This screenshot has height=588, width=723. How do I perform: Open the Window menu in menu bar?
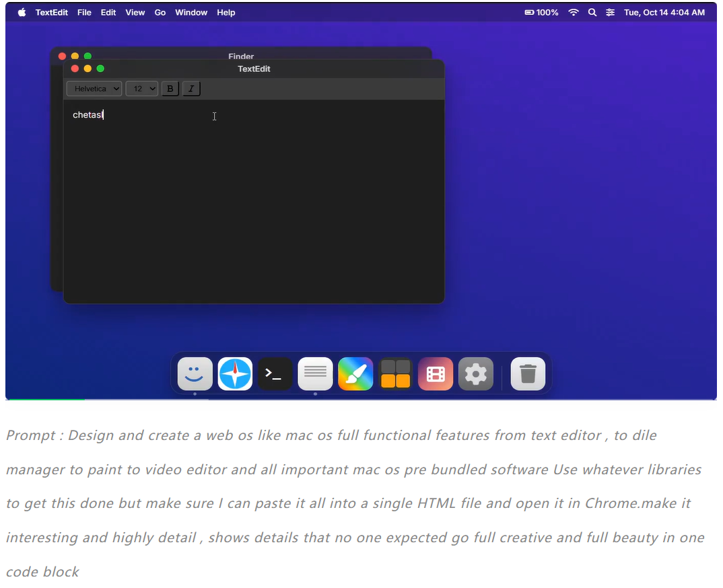point(191,12)
